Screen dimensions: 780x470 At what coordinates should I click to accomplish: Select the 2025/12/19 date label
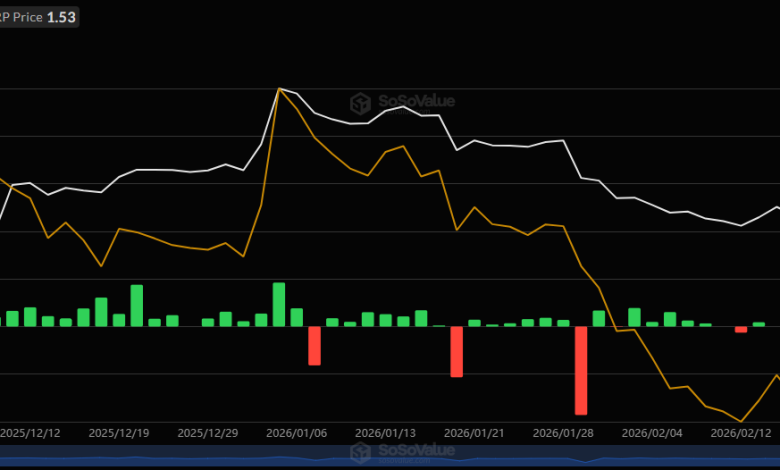tap(119, 434)
